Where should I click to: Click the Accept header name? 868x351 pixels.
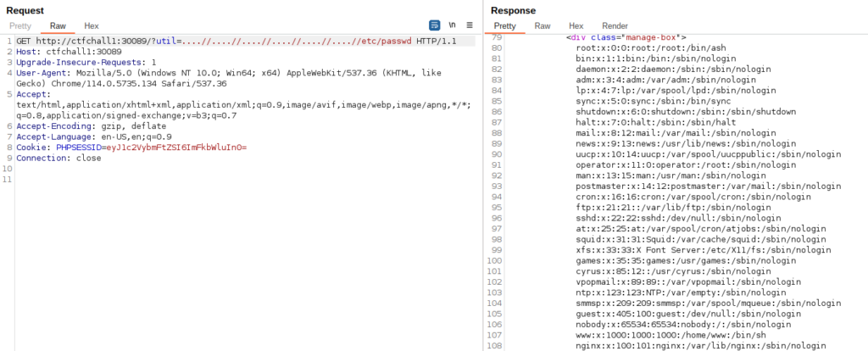tap(33, 94)
